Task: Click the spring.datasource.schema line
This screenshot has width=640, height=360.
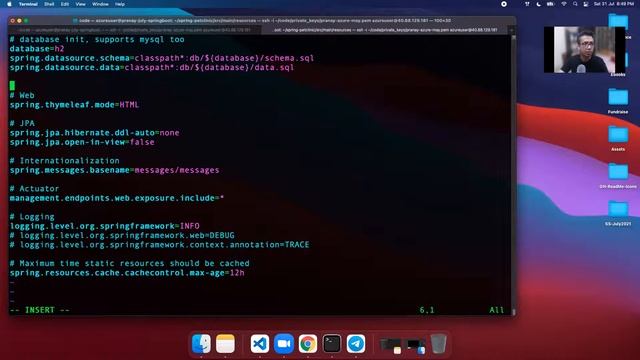Action: click(162, 58)
